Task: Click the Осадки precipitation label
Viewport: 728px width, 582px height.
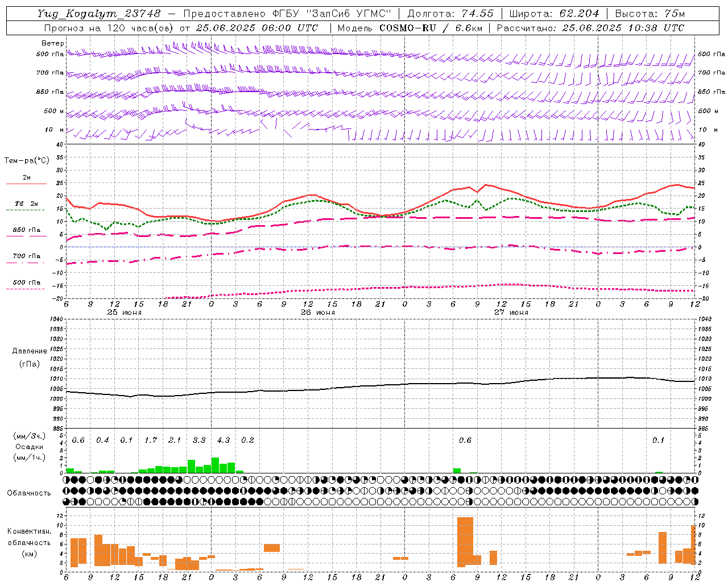Action: click(30, 447)
